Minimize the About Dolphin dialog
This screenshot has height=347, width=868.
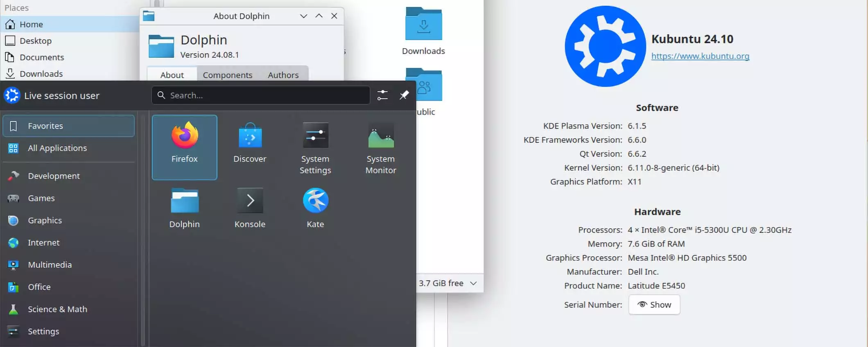pos(303,16)
